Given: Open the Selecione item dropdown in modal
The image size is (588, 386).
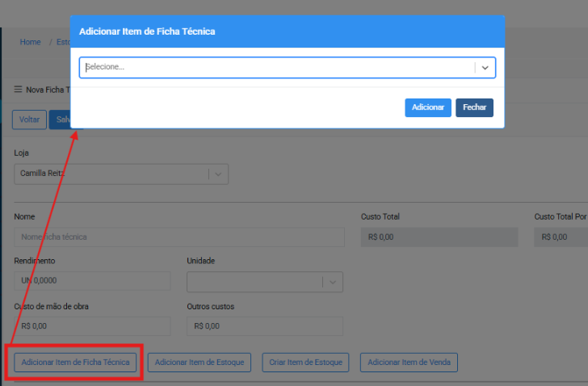Looking at the screenshot, I should (275, 68).
